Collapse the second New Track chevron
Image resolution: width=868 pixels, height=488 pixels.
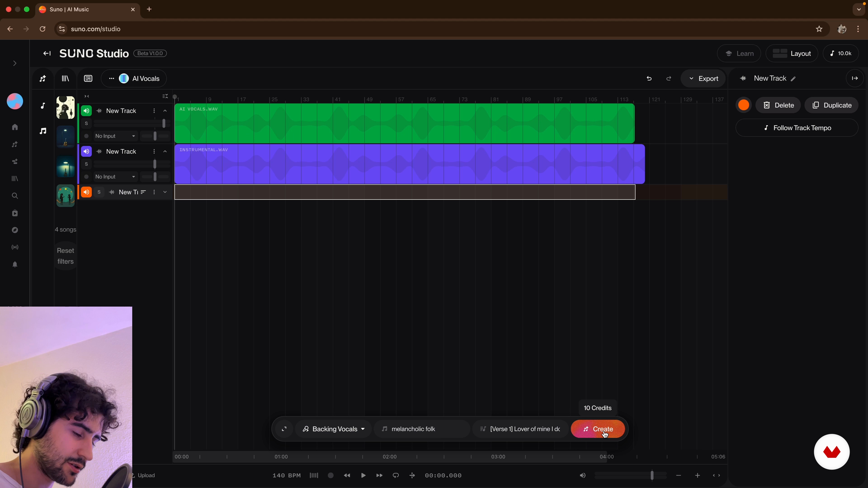tap(165, 152)
